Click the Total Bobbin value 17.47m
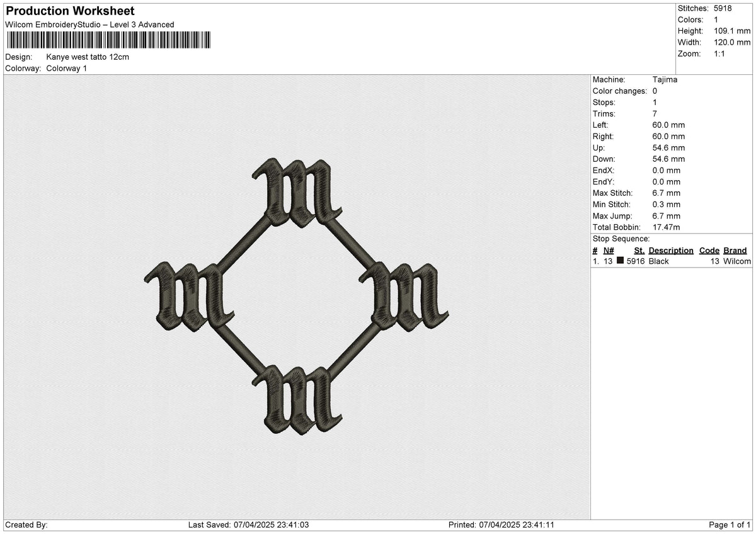This screenshot has width=756, height=534. tap(666, 227)
